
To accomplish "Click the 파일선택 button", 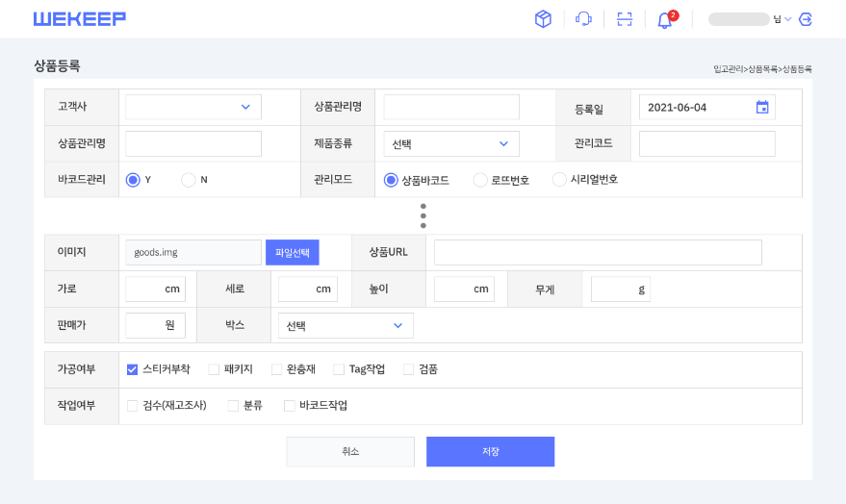I will (x=293, y=253).
